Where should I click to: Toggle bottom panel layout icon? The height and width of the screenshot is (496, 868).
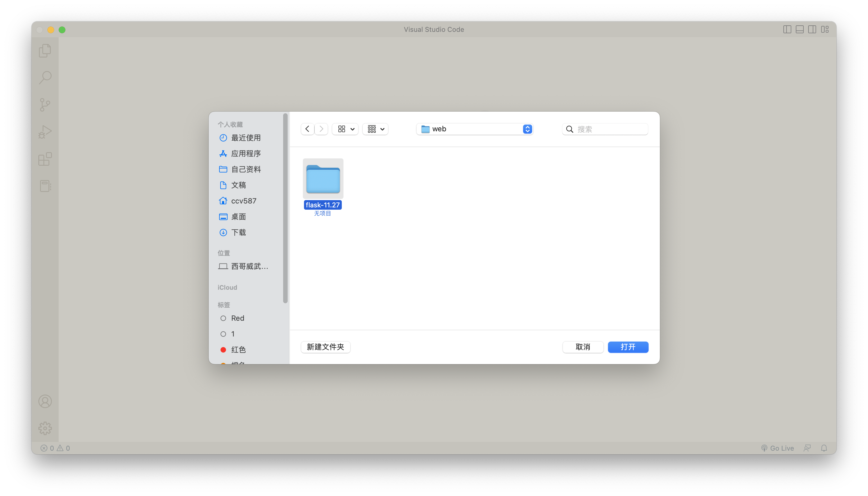coord(799,30)
